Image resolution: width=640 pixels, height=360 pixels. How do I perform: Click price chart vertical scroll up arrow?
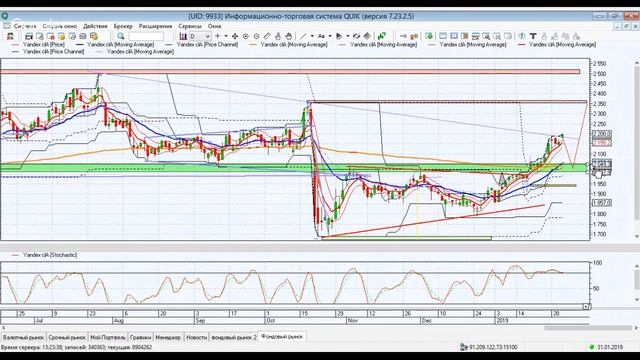(x=636, y=63)
